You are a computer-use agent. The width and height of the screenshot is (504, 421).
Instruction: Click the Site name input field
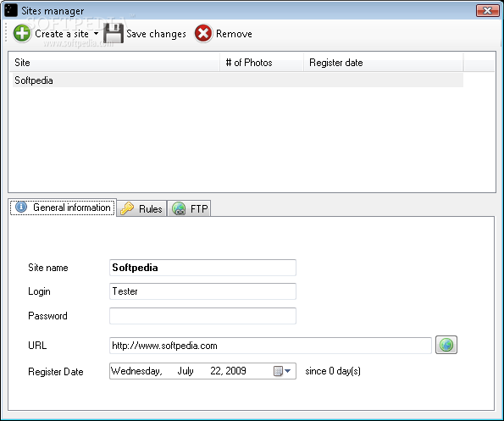coord(202,268)
